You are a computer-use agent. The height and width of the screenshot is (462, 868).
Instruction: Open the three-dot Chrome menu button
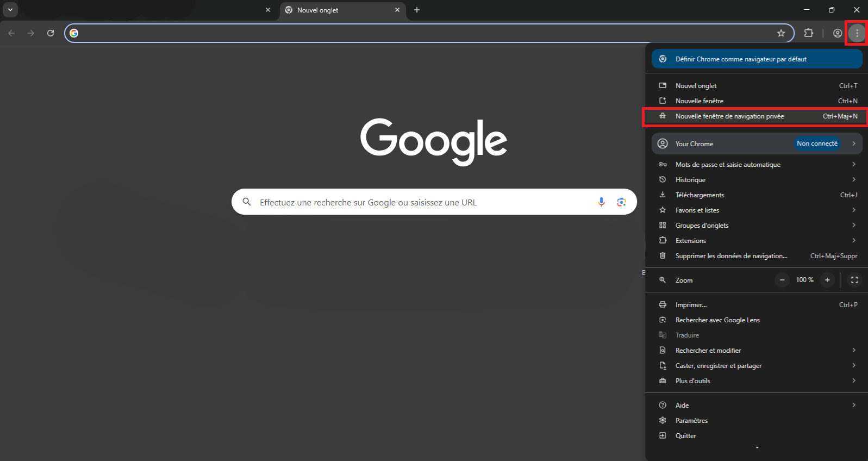[857, 33]
